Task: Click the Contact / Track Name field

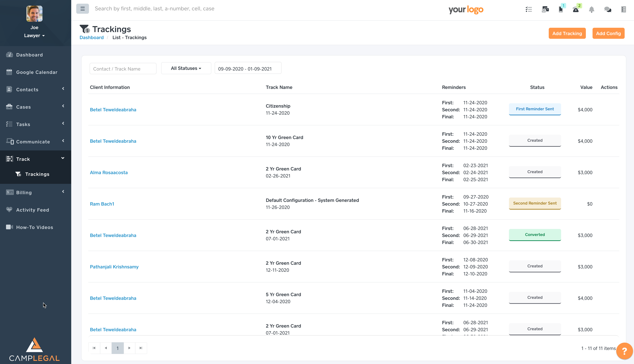Action: pyautogui.click(x=123, y=69)
